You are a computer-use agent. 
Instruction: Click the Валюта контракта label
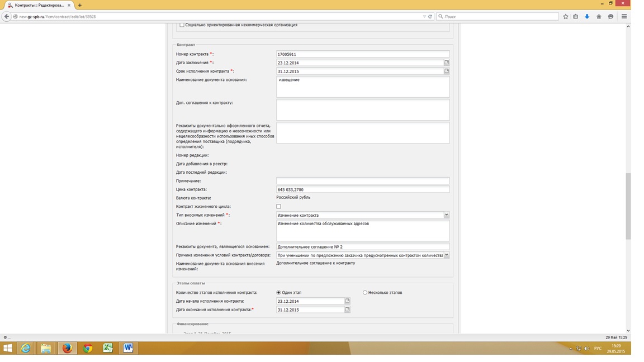click(193, 198)
